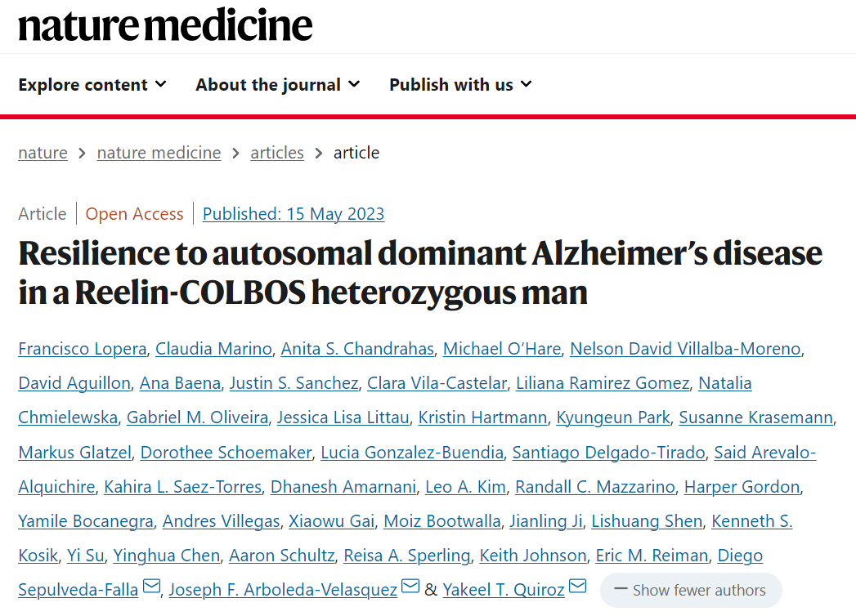Collapse list with Show fewer authors
The image size is (856, 616).
coord(690,590)
